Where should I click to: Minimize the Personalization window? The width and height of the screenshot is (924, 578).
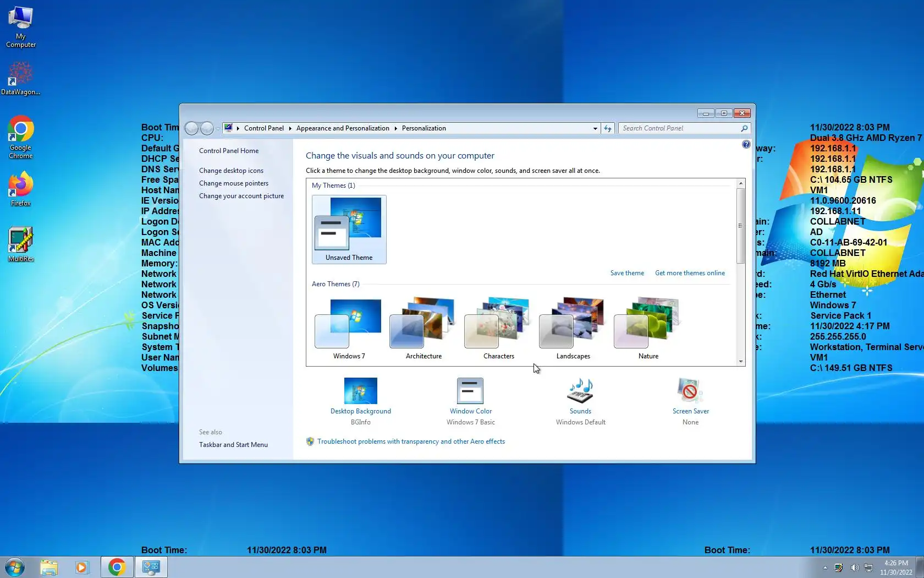tap(706, 113)
